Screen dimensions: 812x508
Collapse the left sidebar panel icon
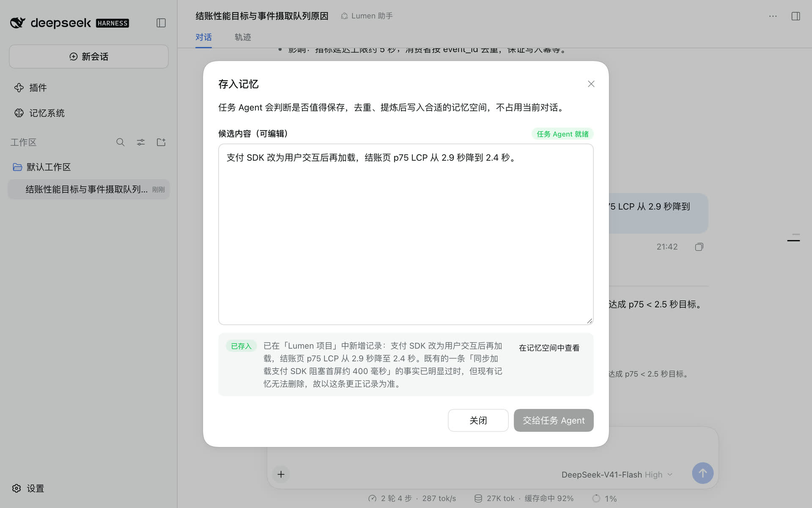coord(161,23)
